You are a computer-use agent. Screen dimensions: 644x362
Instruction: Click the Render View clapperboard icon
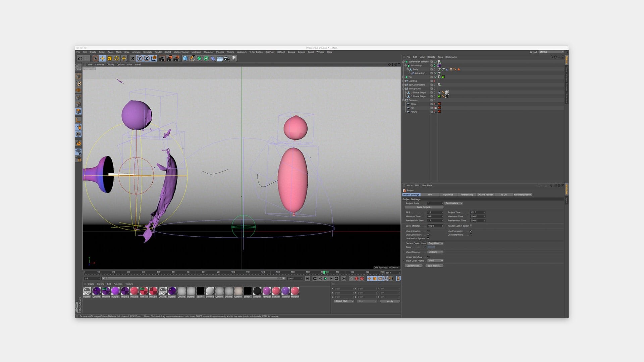click(162, 58)
